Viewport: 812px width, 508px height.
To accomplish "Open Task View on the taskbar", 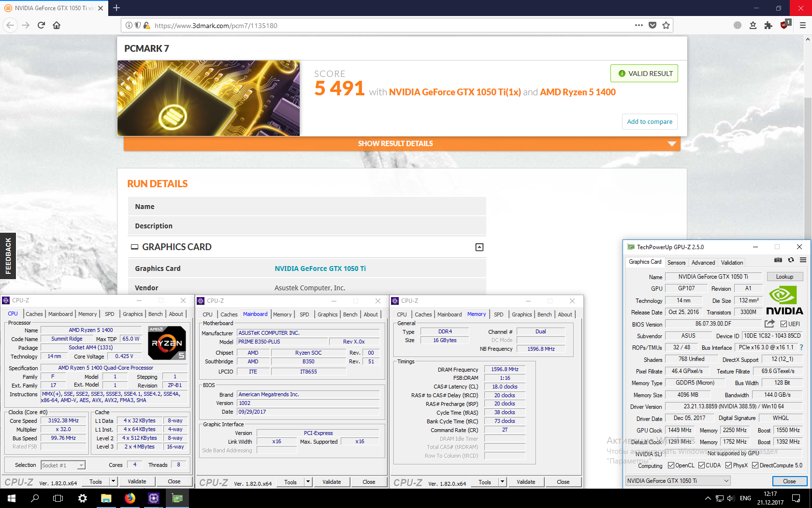I will (58, 498).
